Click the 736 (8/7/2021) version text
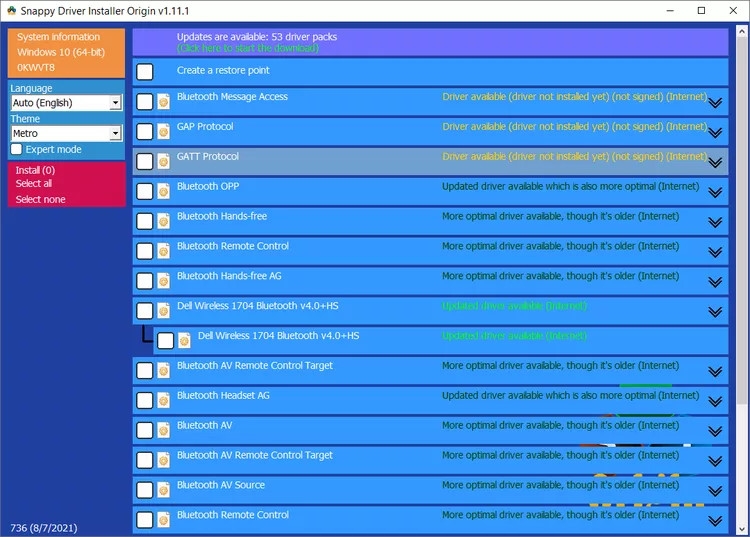The height and width of the screenshot is (537, 750). pyautogui.click(x=44, y=528)
